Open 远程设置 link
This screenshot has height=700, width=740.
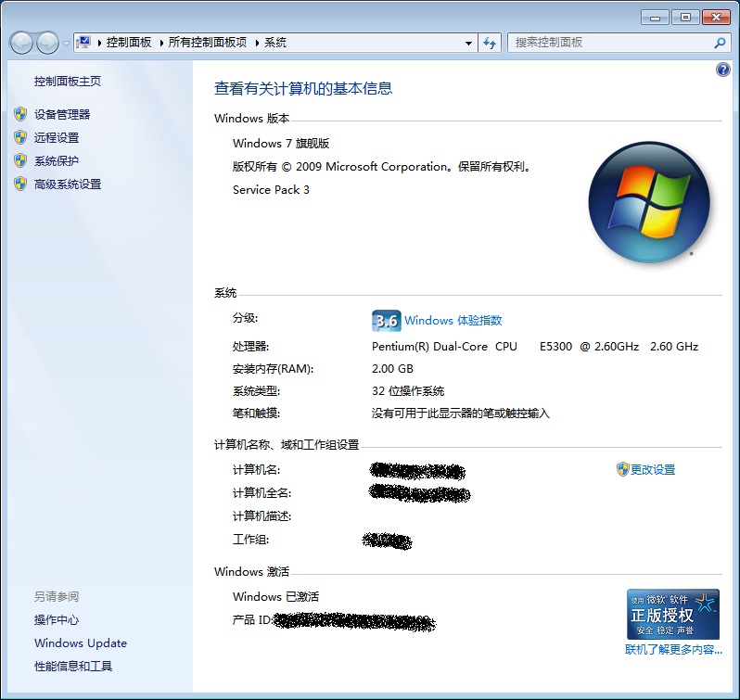(57, 138)
